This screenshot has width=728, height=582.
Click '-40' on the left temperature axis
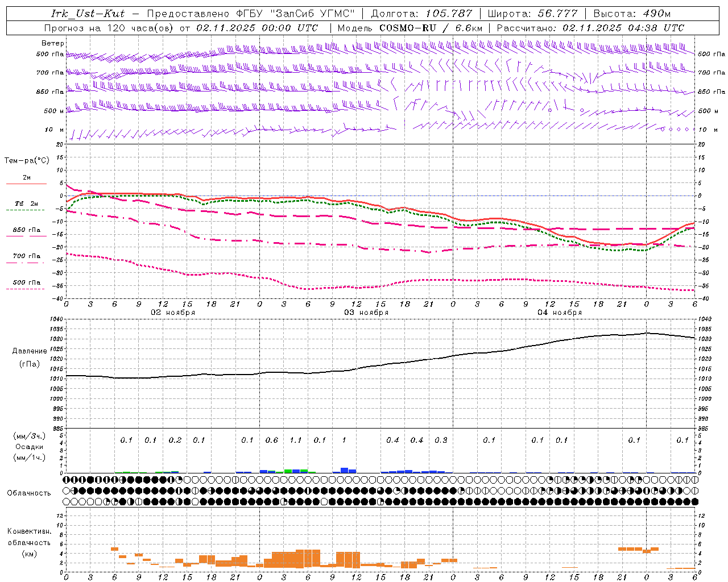[58, 299]
